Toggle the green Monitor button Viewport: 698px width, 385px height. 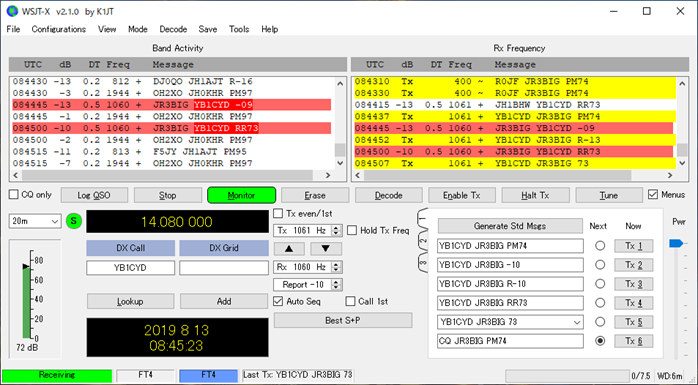[x=241, y=195]
